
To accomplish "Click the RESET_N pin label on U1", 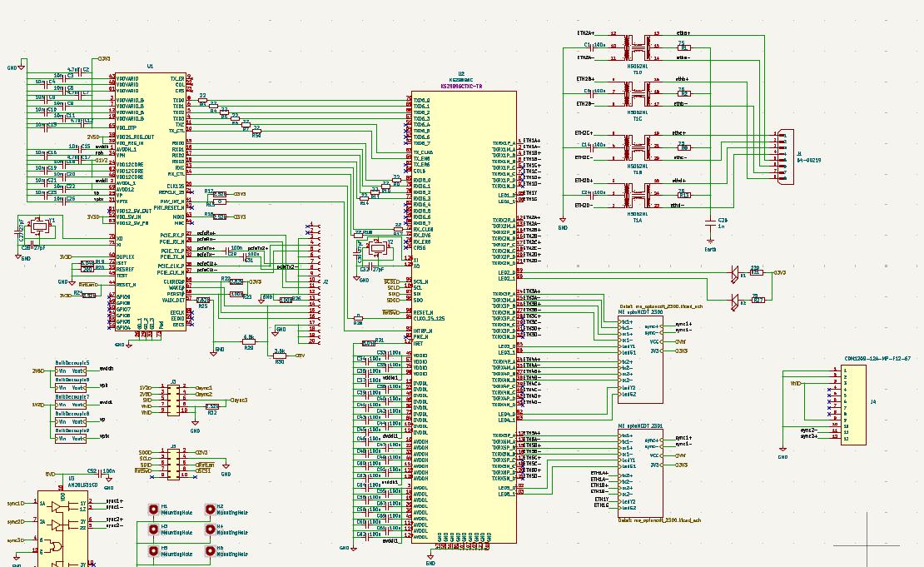I will (x=126, y=285).
